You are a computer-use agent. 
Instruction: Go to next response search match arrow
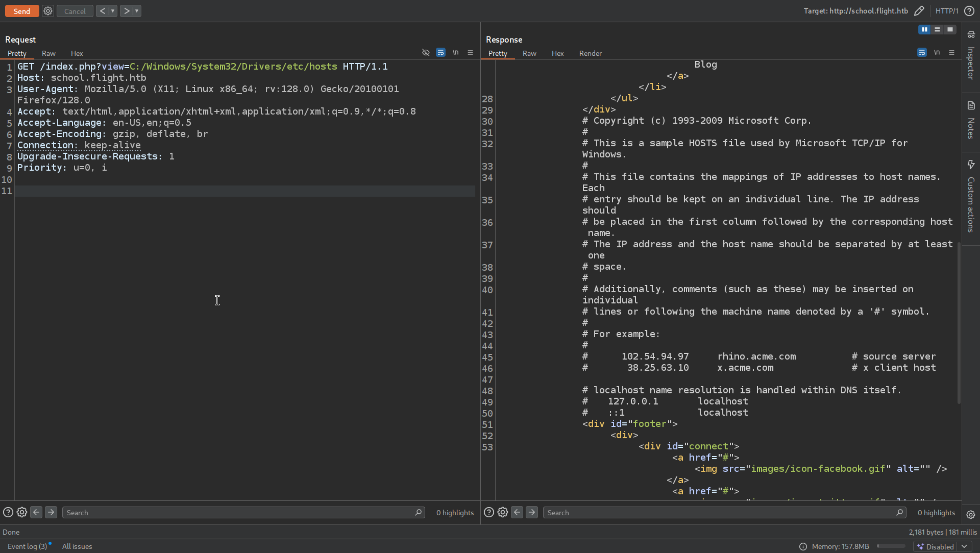tap(531, 512)
